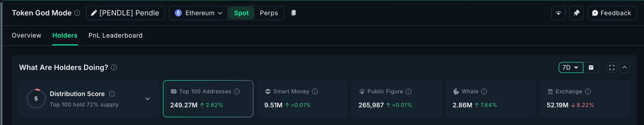Screen dimensions: 644x125
Task: Go to the Overview tab
Action: [x=26, y=35]
